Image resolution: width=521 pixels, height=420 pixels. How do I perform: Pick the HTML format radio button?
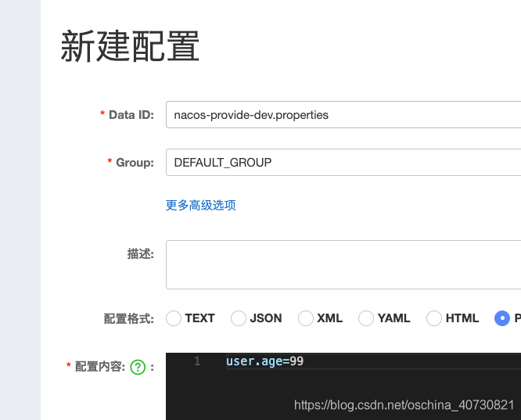[x=434, y=318]
